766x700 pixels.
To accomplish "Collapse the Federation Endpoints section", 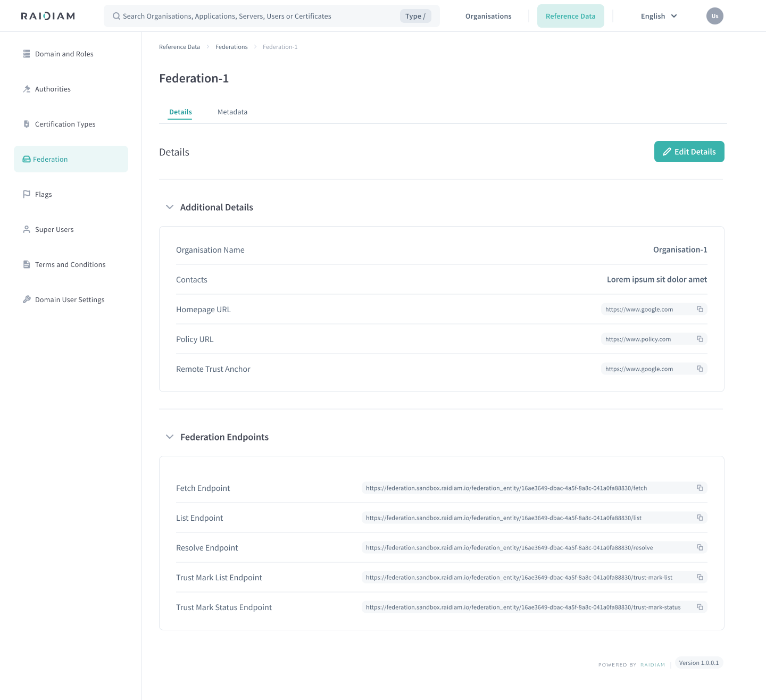I will point(169,437).
